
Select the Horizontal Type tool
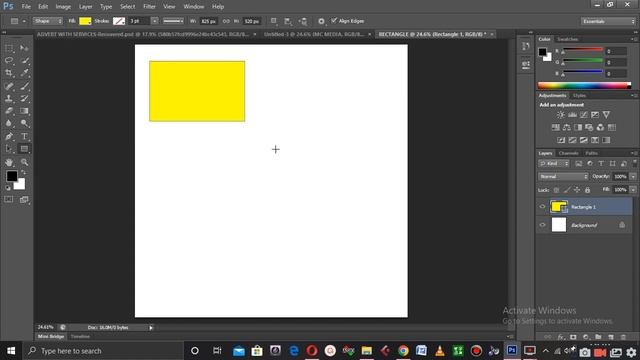click(x=24, y=136)
